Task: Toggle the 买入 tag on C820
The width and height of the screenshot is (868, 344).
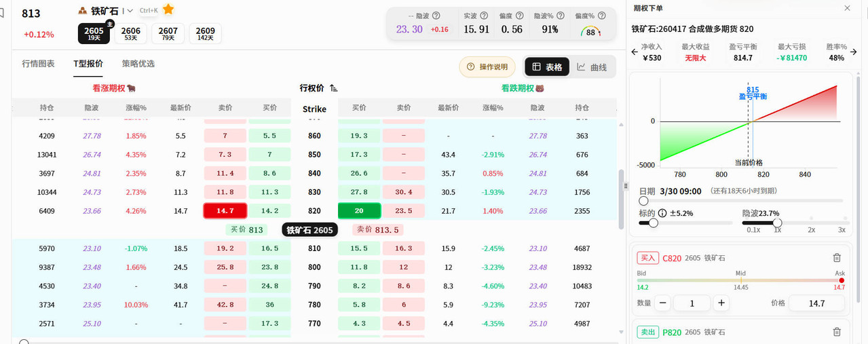Action: (648, 258)
